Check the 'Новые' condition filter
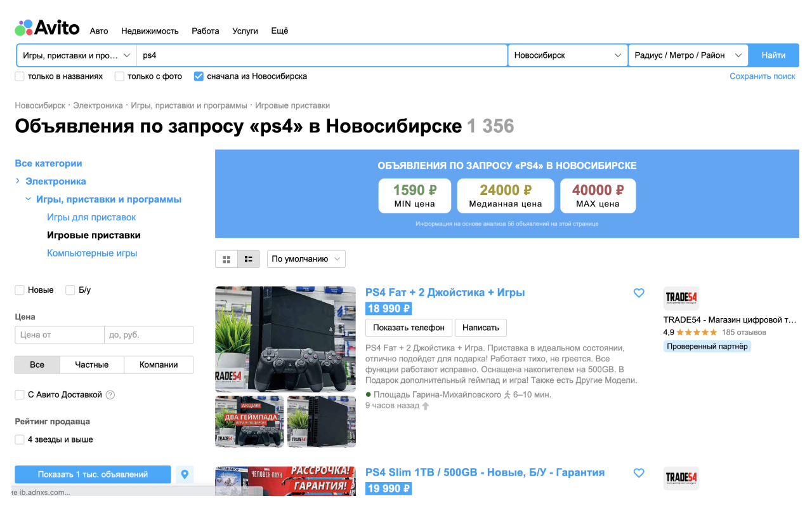The width and height of the screenshot is (812, 508). click(x=20, y=290)
